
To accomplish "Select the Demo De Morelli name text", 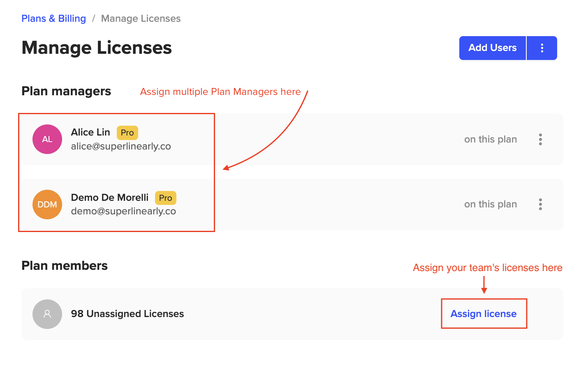I will 110,198.
